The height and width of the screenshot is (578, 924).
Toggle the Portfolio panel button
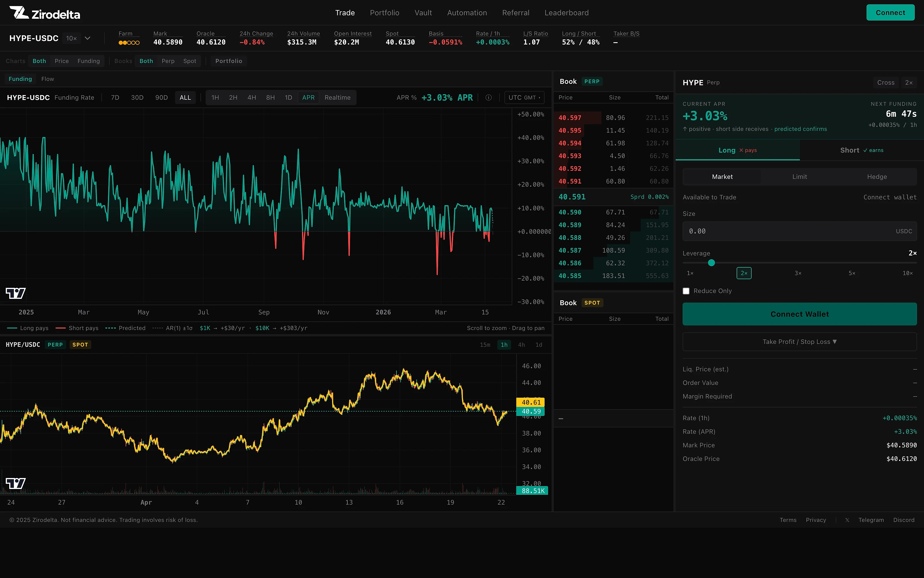(229, 61)
